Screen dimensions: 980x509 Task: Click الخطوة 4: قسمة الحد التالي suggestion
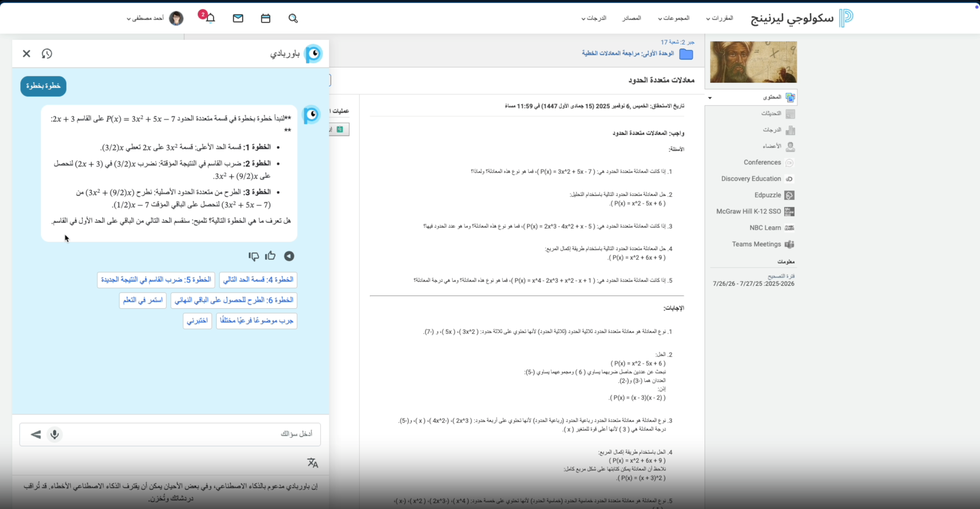coord(258,280)
